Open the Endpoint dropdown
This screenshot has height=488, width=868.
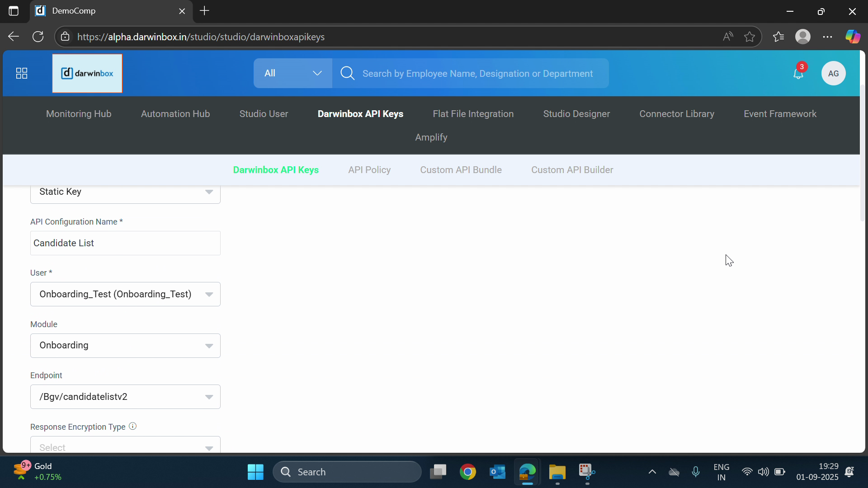[125, 397]
